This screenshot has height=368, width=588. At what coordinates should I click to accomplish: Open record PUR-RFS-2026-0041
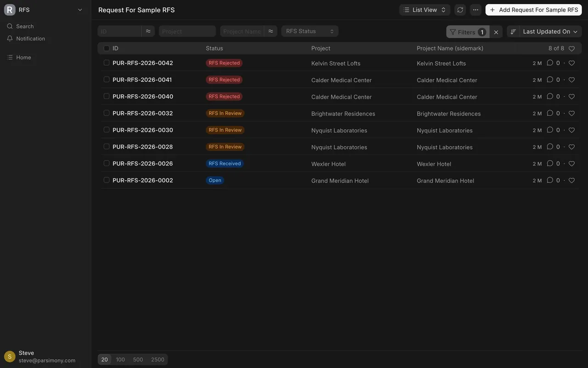pos(142,80)
